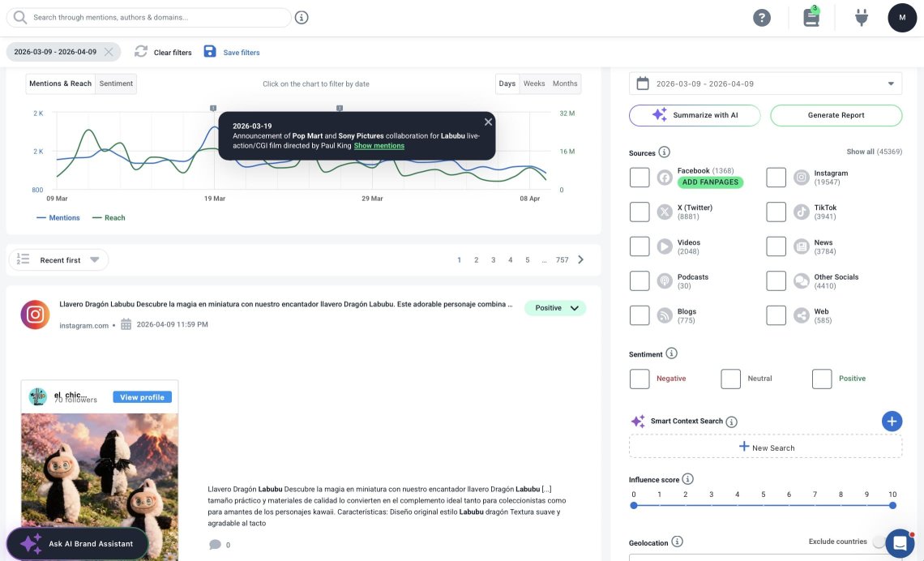924x561 pixels.
Task: Go to page 2 of mentions
Action: 476,259
